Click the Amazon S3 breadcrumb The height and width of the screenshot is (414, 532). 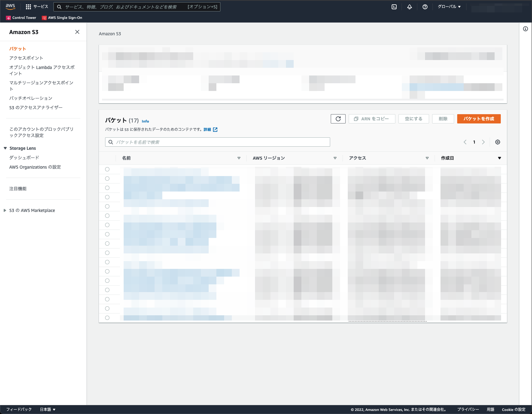[x=110, y=34]
